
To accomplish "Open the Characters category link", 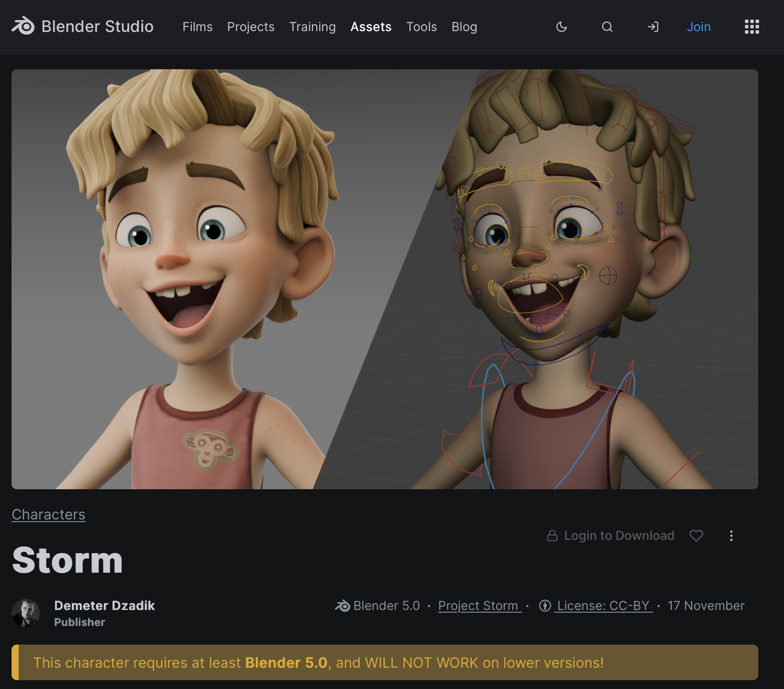I will tap(48, 514).
